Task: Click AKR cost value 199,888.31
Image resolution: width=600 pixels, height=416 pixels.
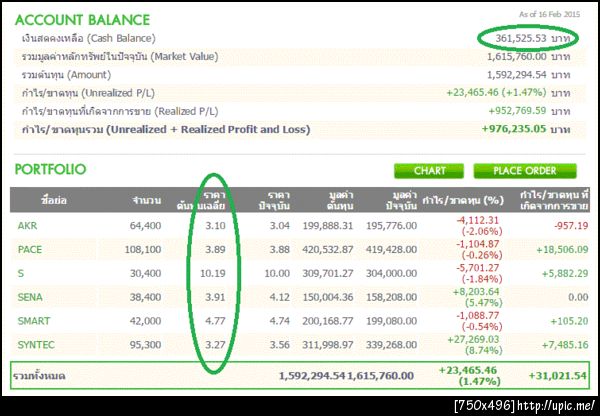Action: (328, 226)
